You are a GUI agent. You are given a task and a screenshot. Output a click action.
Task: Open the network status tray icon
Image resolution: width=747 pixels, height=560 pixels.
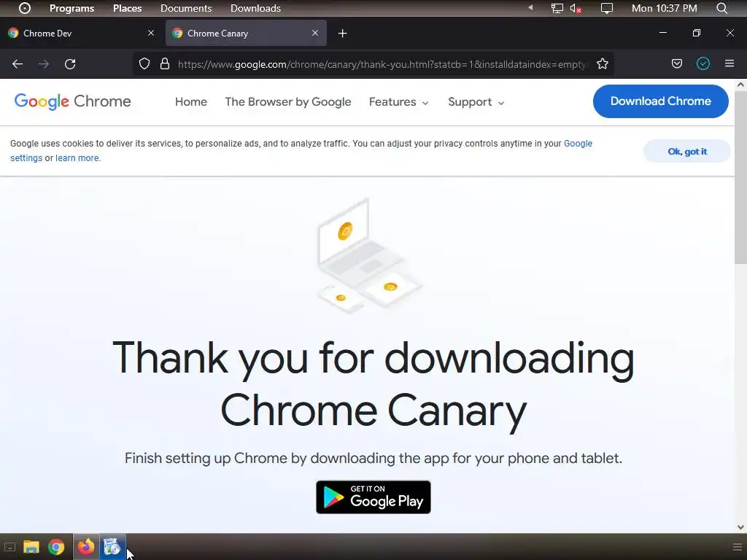point(557,8)
